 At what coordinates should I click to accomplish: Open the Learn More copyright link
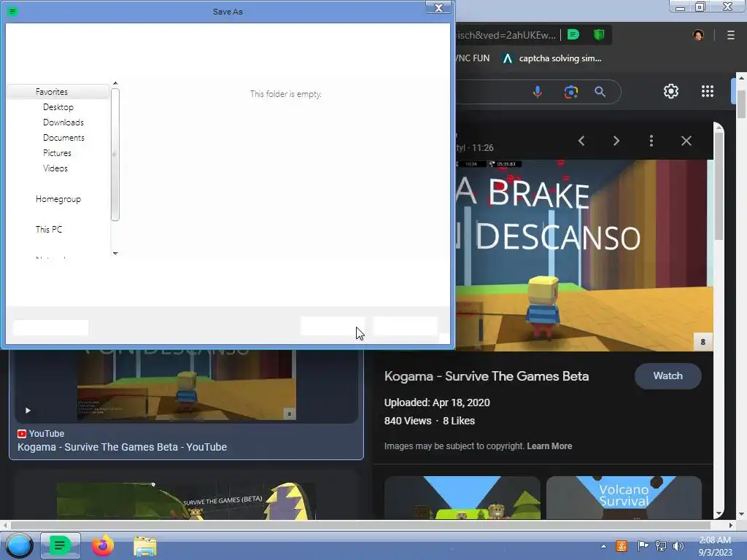(549, 446)
